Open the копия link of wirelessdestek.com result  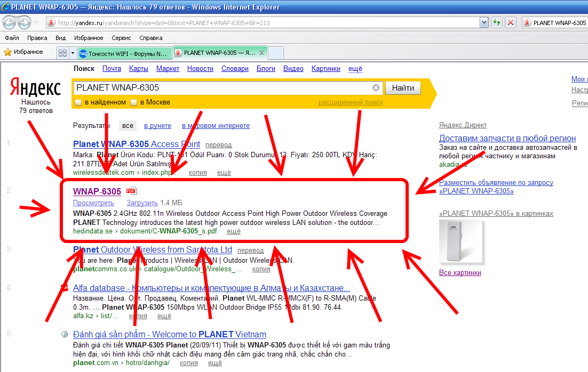[x=197, y=173]
